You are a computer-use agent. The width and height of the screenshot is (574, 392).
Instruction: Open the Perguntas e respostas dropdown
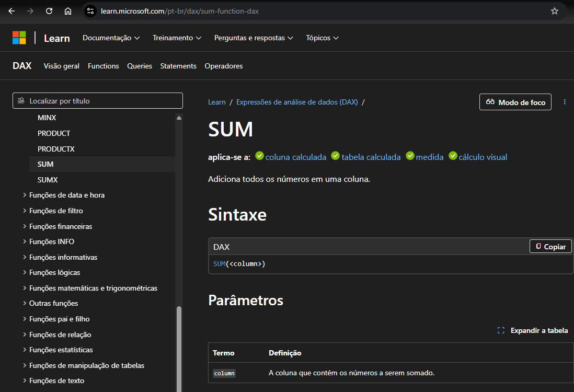click(x=254, y=38)
